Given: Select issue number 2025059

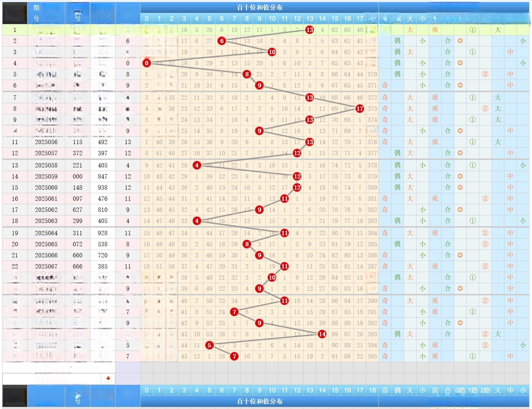Looking at the screenshot, I should click(46, 176).
